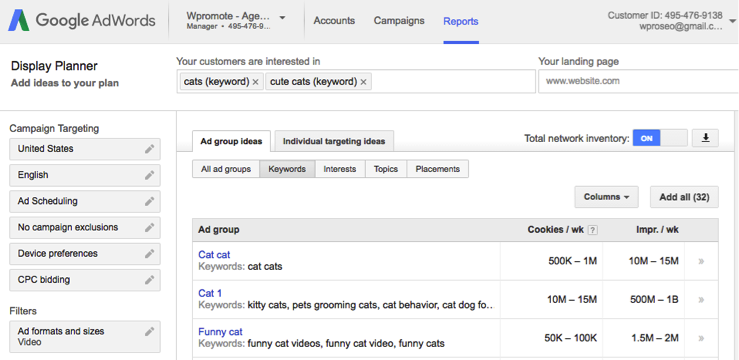Click the 500K – 1M cookies value
739x360 pixels.
click(573, 261)
